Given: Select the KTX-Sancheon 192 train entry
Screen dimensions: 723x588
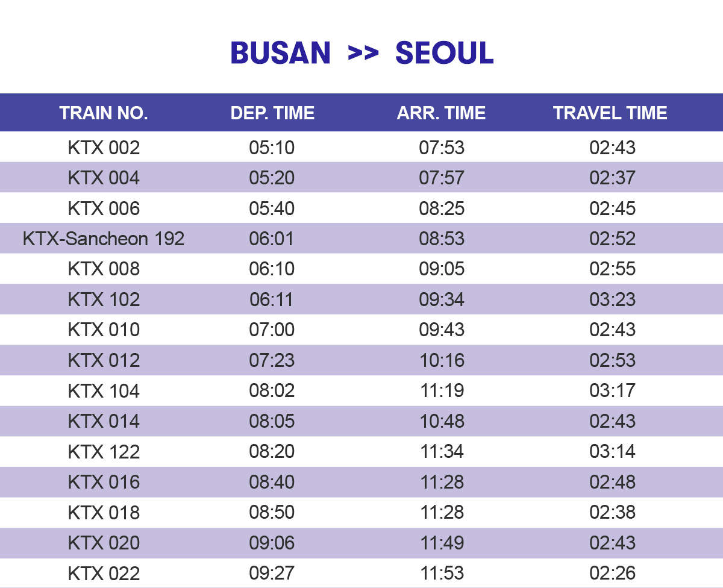Looking at the screenshot, I should pos(104,239).
